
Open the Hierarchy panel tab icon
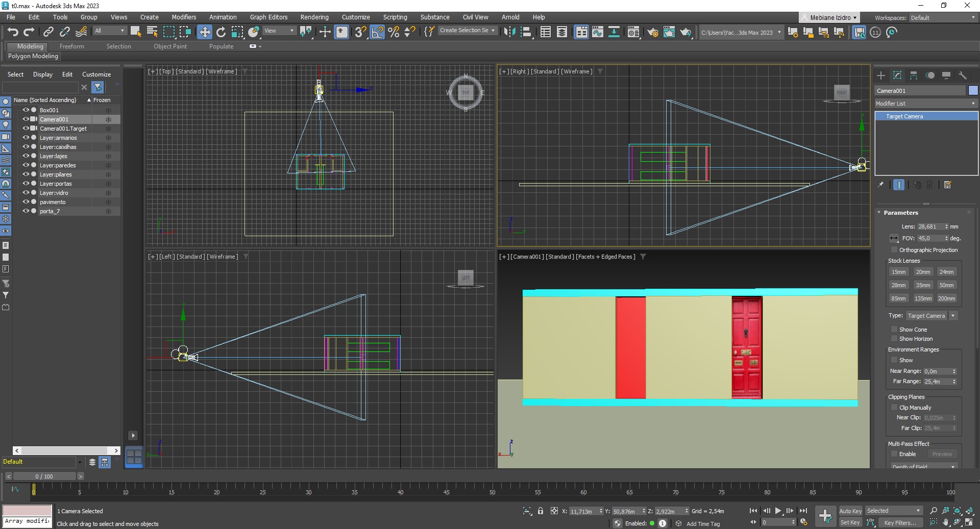(914, 75)
